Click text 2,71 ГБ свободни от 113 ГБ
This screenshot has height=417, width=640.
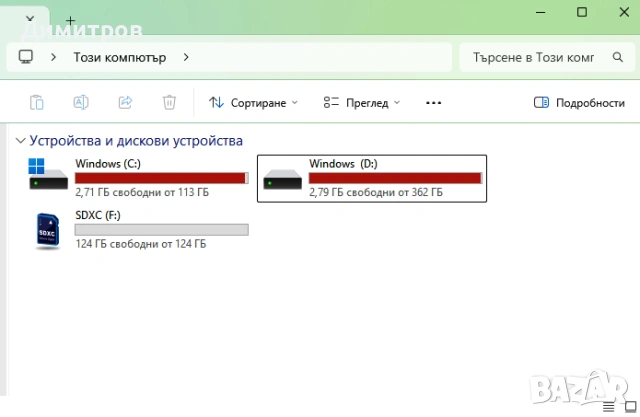pos(142,192)
